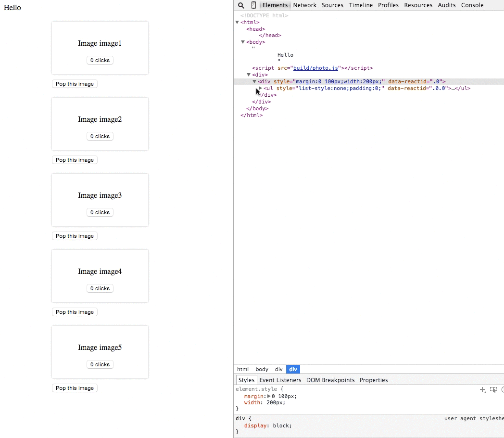Collapse the body node triangle
Image resolution: width=504 pixels, height=438 pixels.
(x=243, y=42)
